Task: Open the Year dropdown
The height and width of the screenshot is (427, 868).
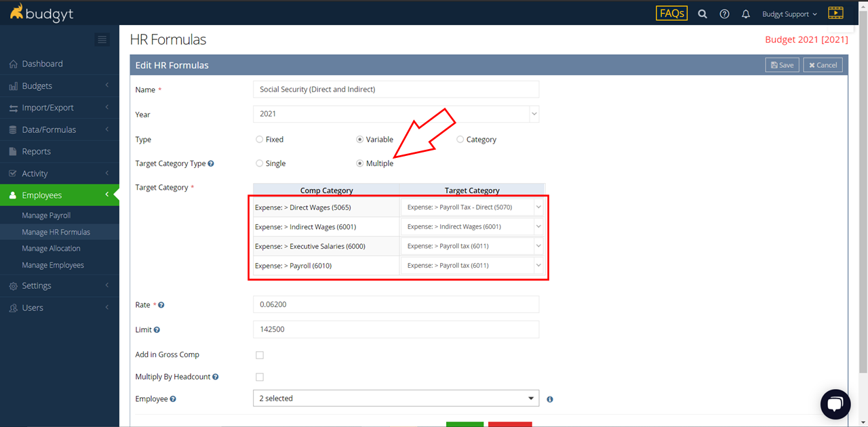Action: click(x=396, y=114)
